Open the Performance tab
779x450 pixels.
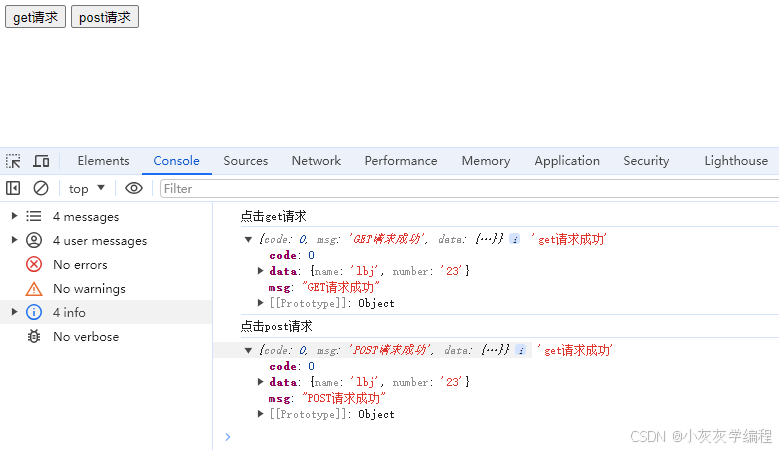click(x=401, y=161)
